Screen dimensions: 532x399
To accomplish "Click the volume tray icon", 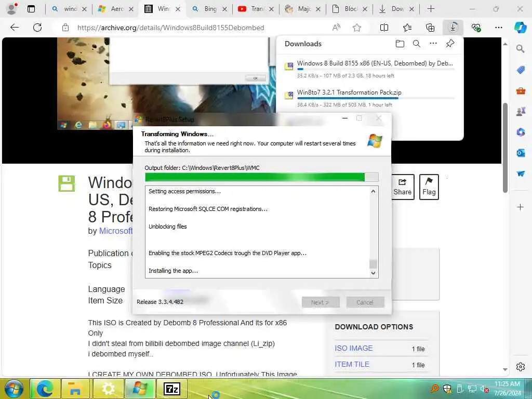I will (484, 389).
